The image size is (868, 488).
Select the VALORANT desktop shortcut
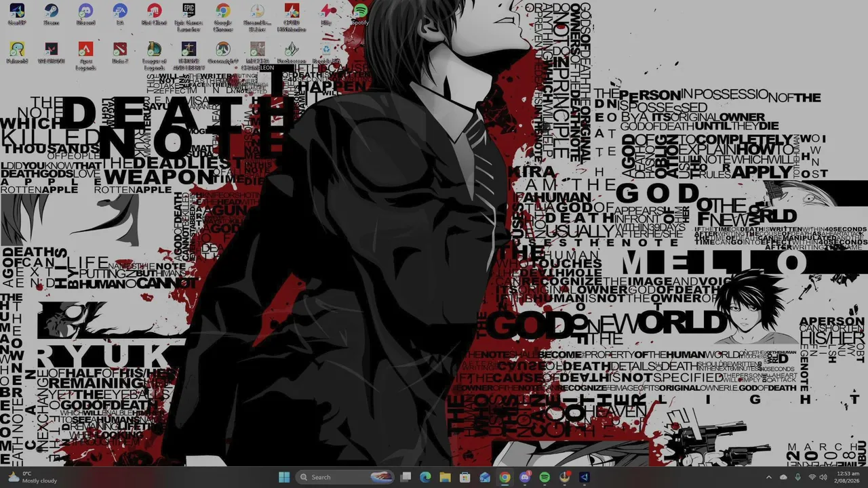51,53
